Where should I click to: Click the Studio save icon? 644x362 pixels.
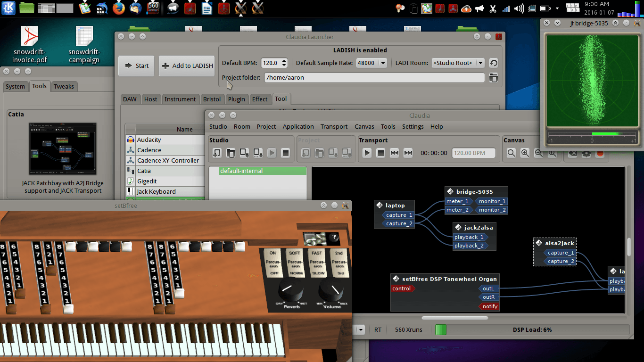tap(244, 153)
